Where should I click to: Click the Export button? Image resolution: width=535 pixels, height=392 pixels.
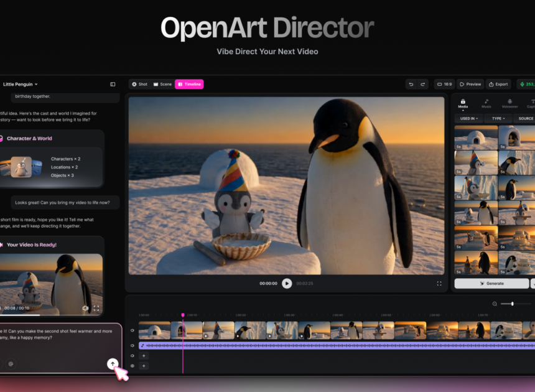[x=498, y=84]
